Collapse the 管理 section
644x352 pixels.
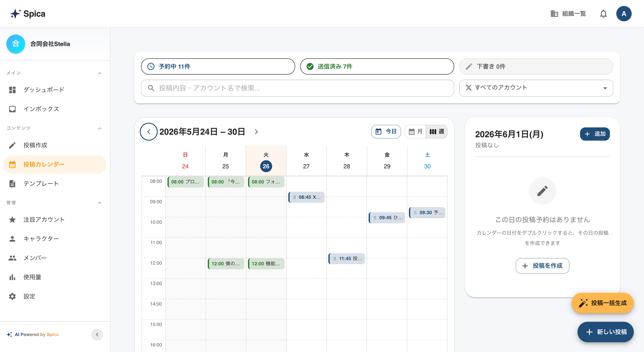pos(100,203)
